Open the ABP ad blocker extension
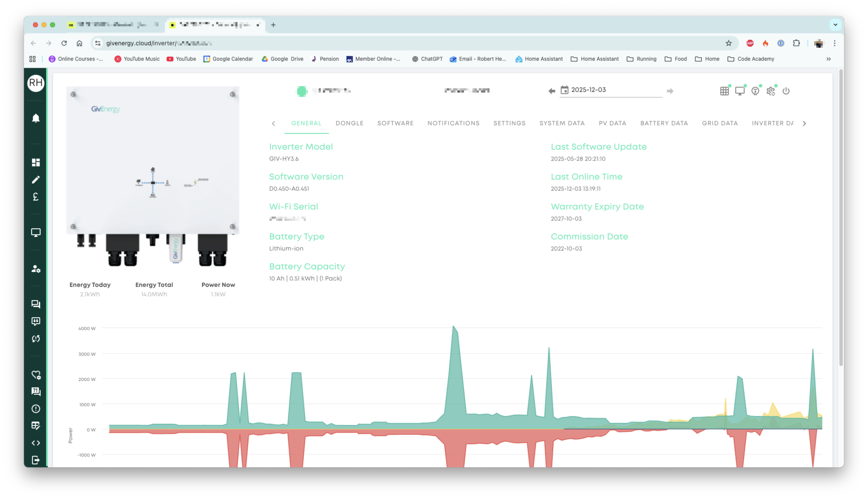The width and height of the screenshot is (868, 499). pyautogui.click(x=750, y=43)
